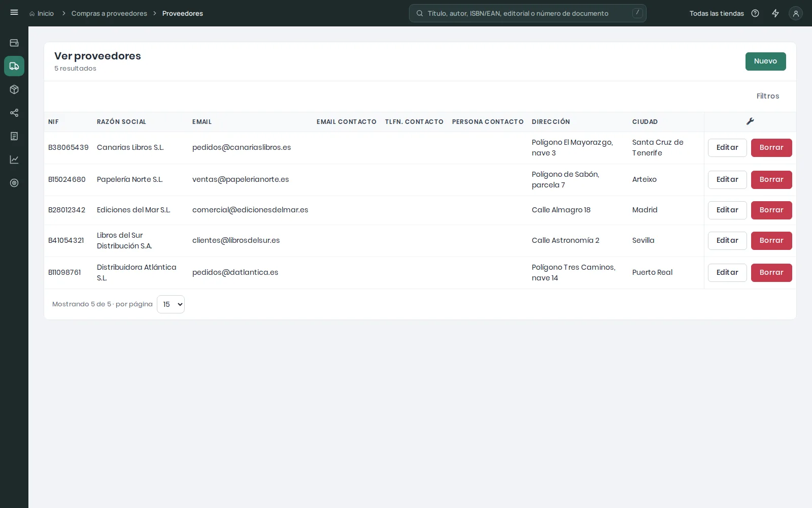Viewport: 812px width, 508px height.
Task: Open the line chart statistics icon
Action: click(14, 160)
